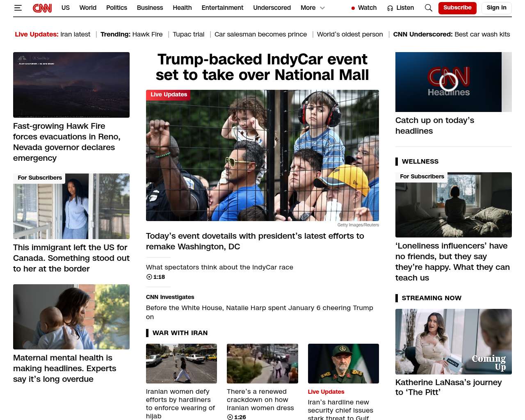Open Iran's hardline security chief live updates
Screen dimensions: 525x420
click(340, 409)
